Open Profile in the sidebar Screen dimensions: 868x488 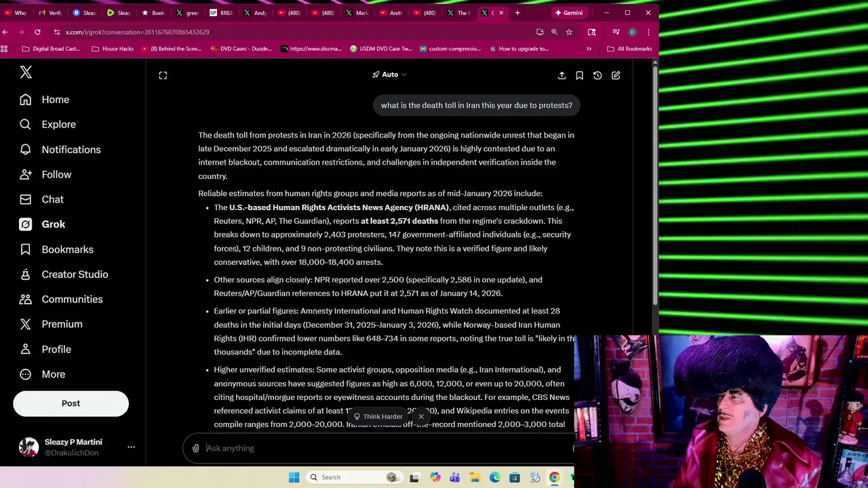click(x=45, y=349)
